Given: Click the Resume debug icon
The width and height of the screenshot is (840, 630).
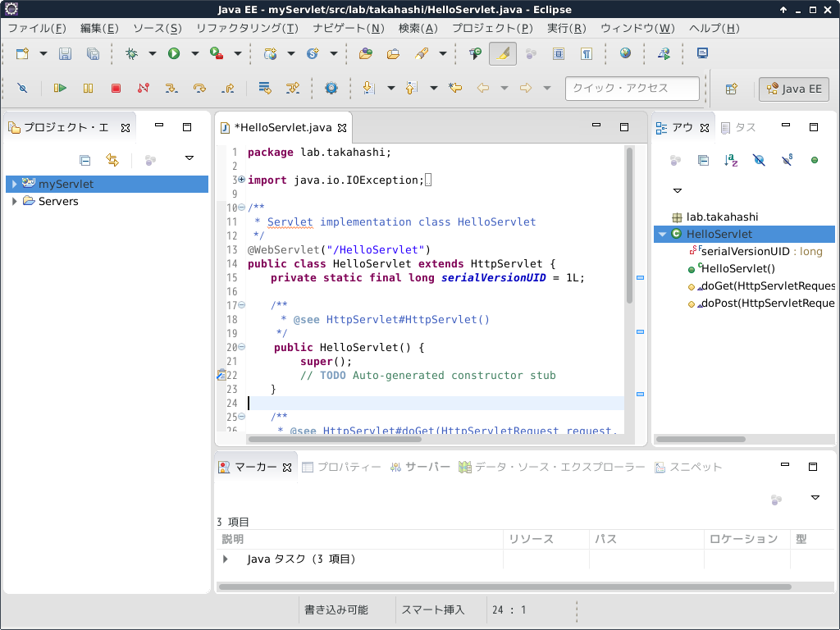Looking at the screenshot, I should 60,88.
